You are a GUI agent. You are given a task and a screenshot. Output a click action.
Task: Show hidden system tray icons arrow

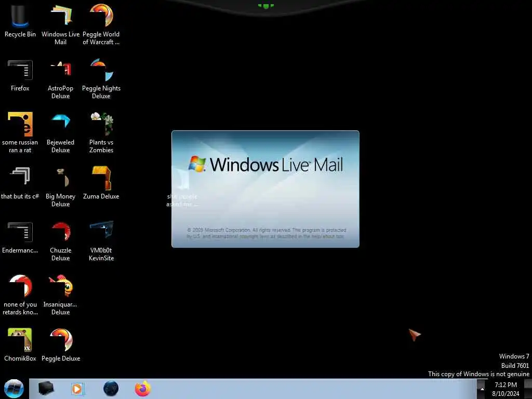(x=482, y=389)
